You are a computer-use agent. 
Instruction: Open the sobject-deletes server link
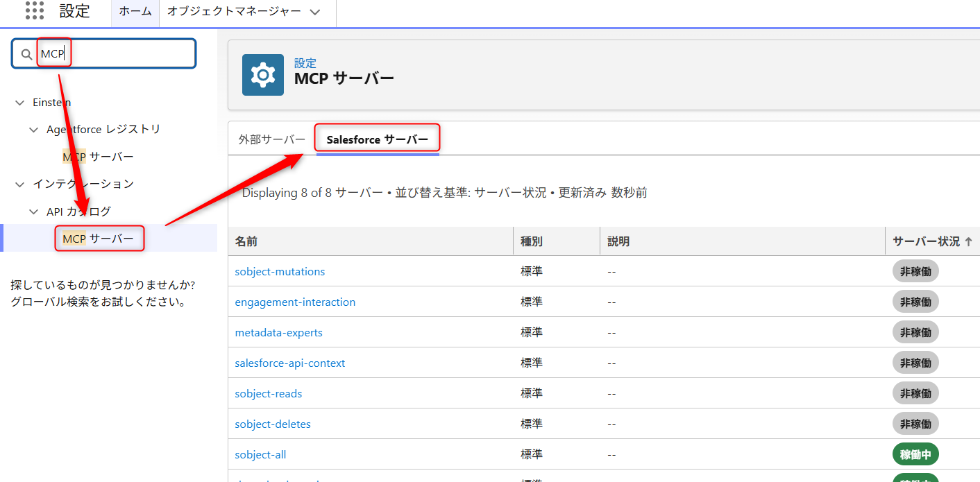pos(273,424)
